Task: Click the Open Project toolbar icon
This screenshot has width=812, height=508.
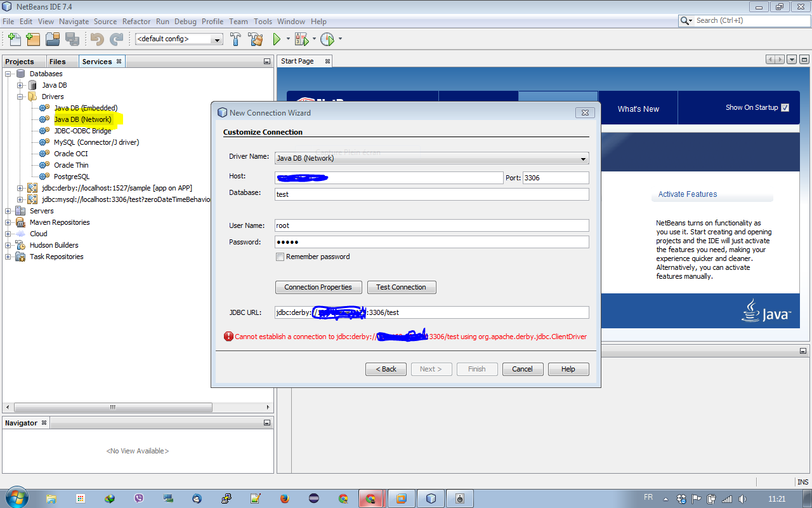Action: (53, 39)
